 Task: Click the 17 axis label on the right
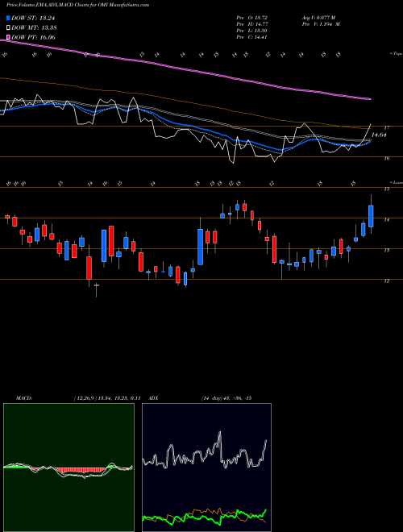pos(386,128)
